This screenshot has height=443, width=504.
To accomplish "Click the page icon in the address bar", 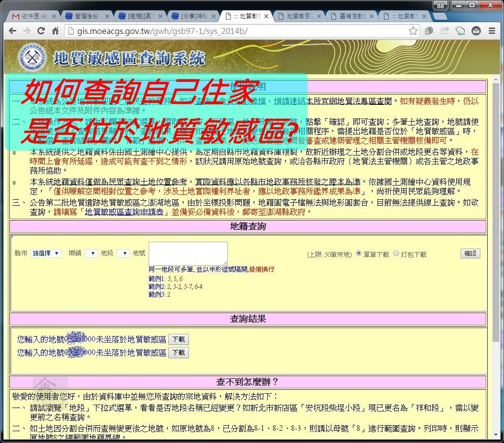I will (x=71, y=31).
